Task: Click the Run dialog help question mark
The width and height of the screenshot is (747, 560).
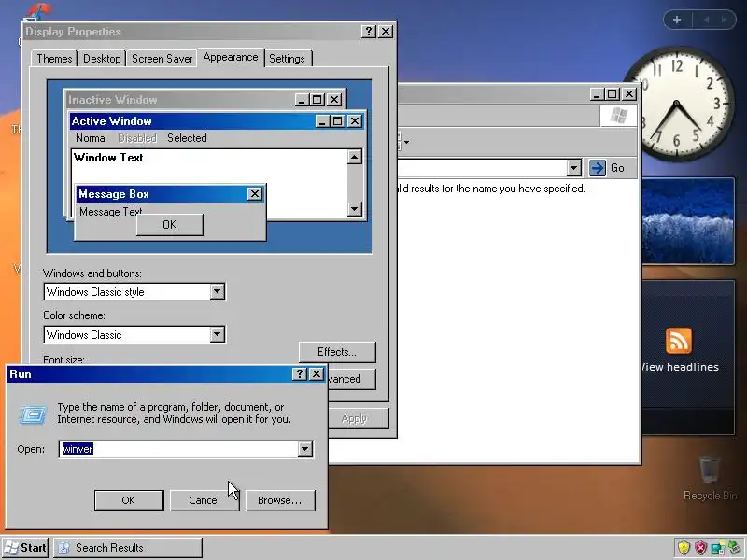Action: (x=299, y=374)
